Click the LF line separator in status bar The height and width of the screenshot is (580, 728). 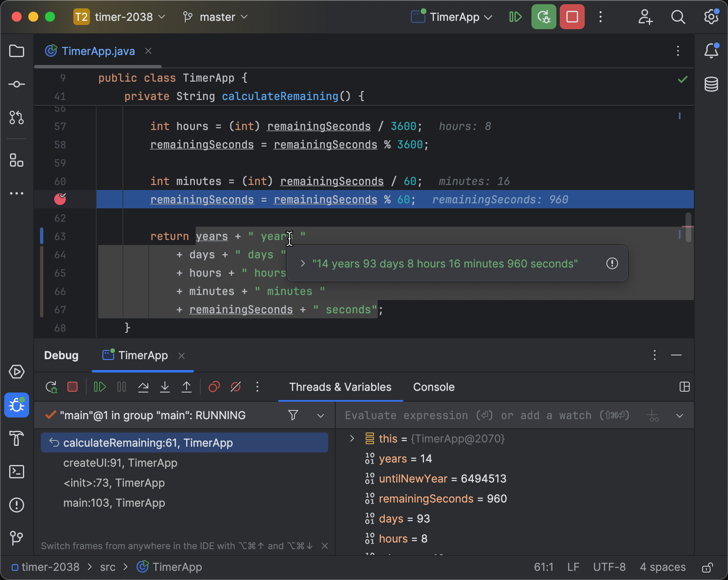(573, 567)
